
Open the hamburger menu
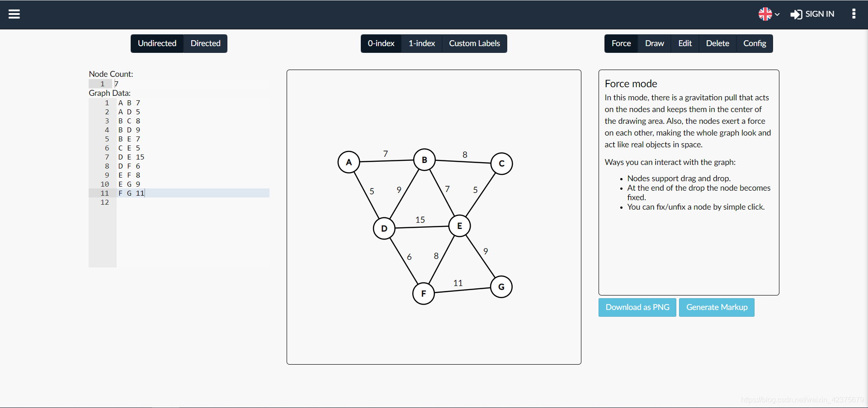click(x=14, y=14)
